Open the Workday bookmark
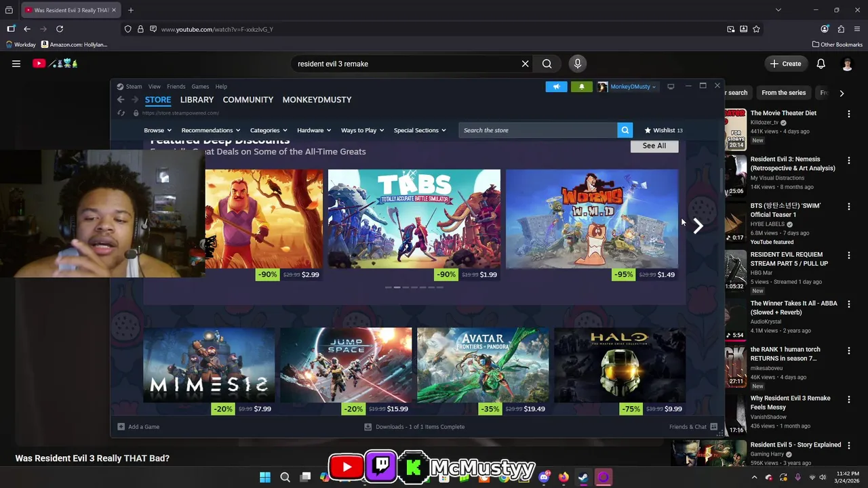 click(20, 45)
